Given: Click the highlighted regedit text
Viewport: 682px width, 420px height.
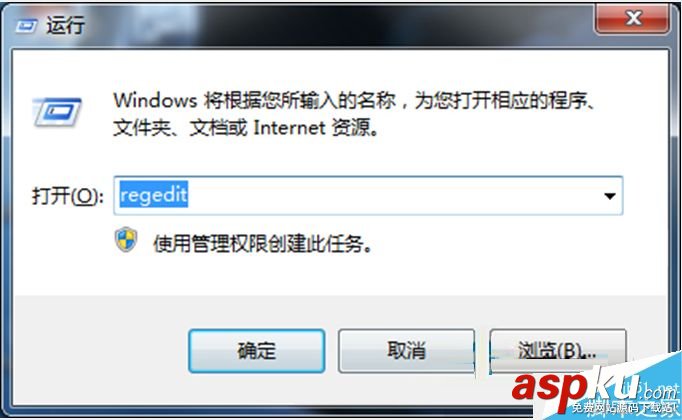Looking at the screenshot, I should [154, 194].
